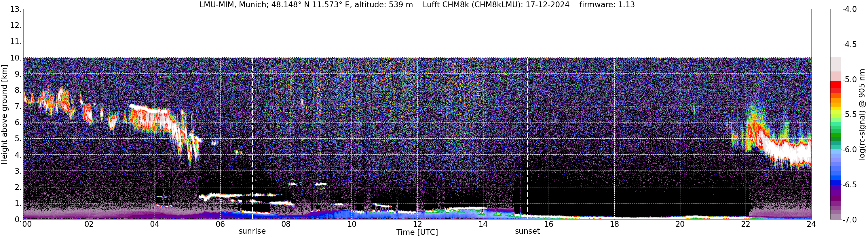Click the plot title text 'LMU-MIM, Munich'
868x238 pixels.
click(x=234, y=4)
